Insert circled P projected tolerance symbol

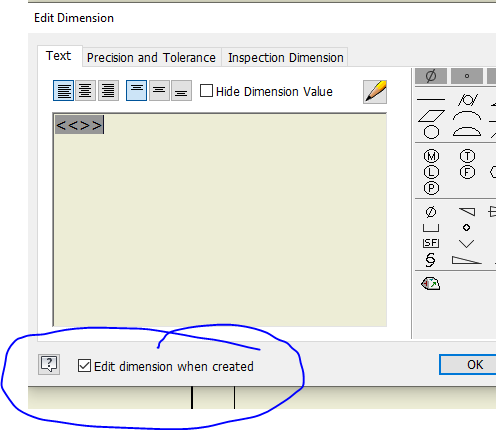[431, 188]
